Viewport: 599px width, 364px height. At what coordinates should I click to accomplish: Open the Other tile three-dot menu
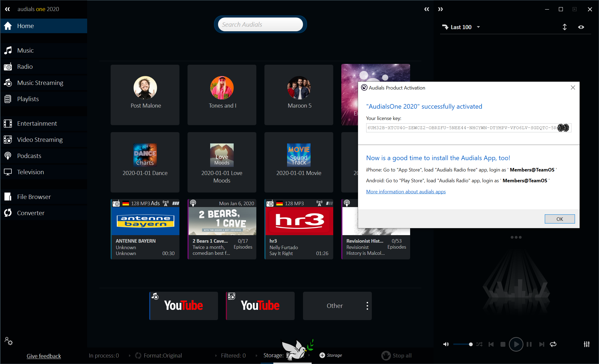pyautogui.click(x=367, y=306)
